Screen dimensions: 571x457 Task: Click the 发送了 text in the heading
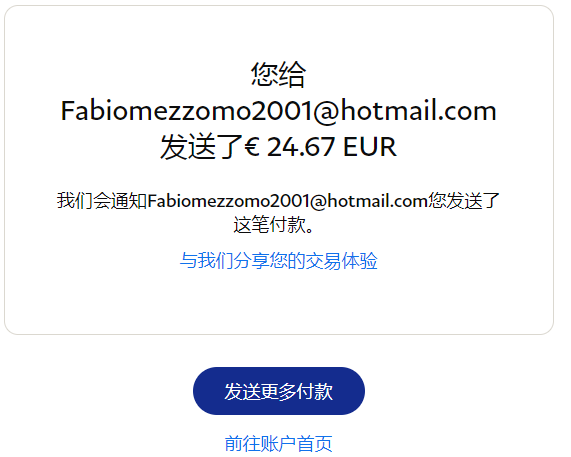tap(202, 147)
